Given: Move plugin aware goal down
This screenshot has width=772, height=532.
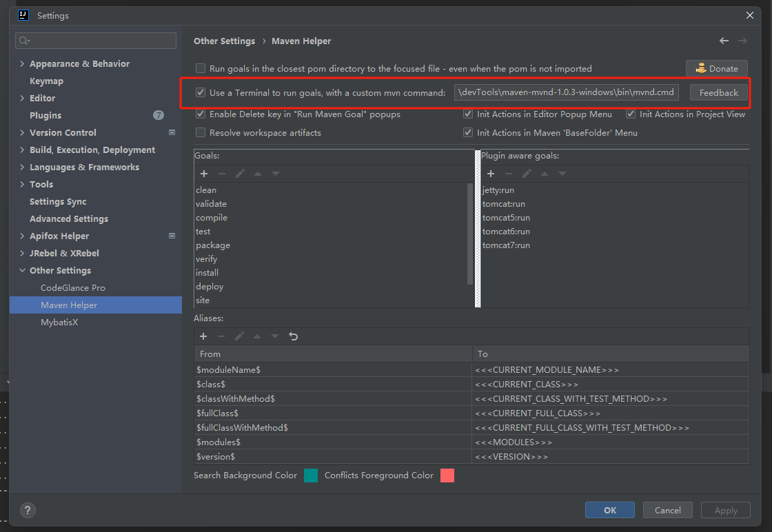Looking at the screenshot, I should [562, 174].
